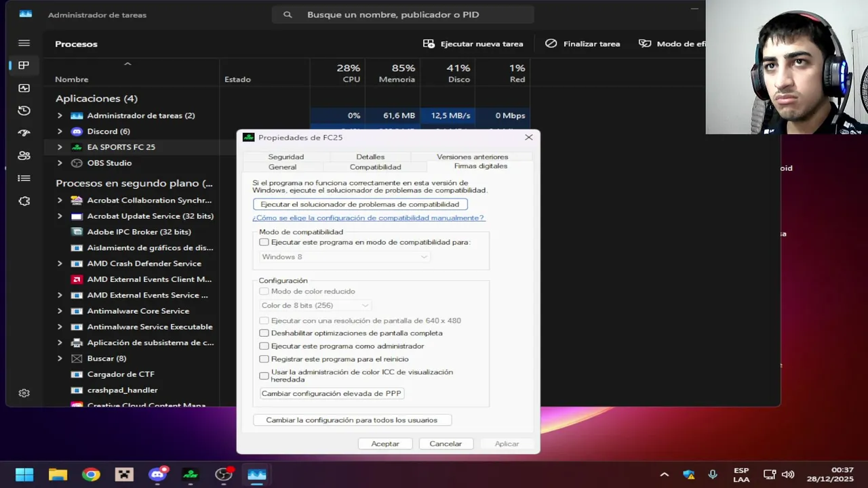The width and height of the screenshot is (868, 488).
Task: Click Cambiar la configuración para todos los usuarios
Action: point(352,420)
